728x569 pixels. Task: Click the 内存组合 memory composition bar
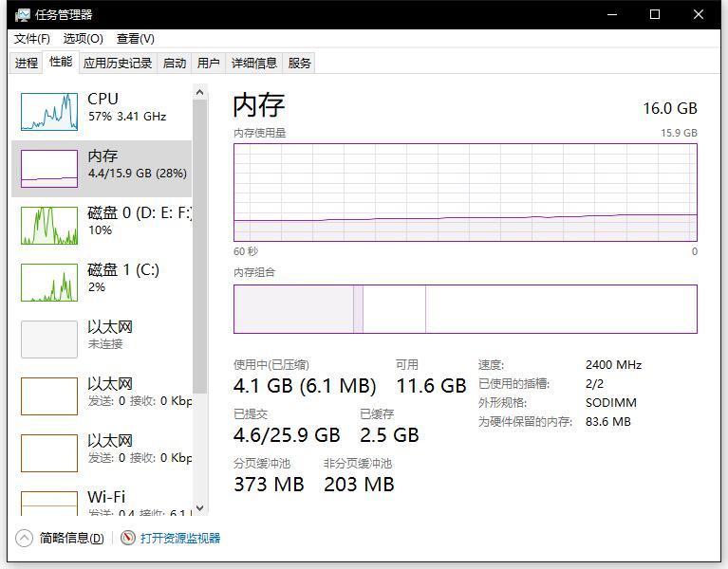[465, 309]
